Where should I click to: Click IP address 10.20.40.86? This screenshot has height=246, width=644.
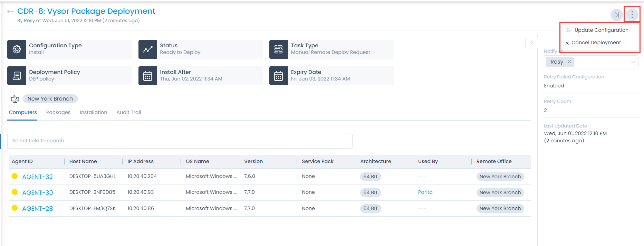[141, 208]
